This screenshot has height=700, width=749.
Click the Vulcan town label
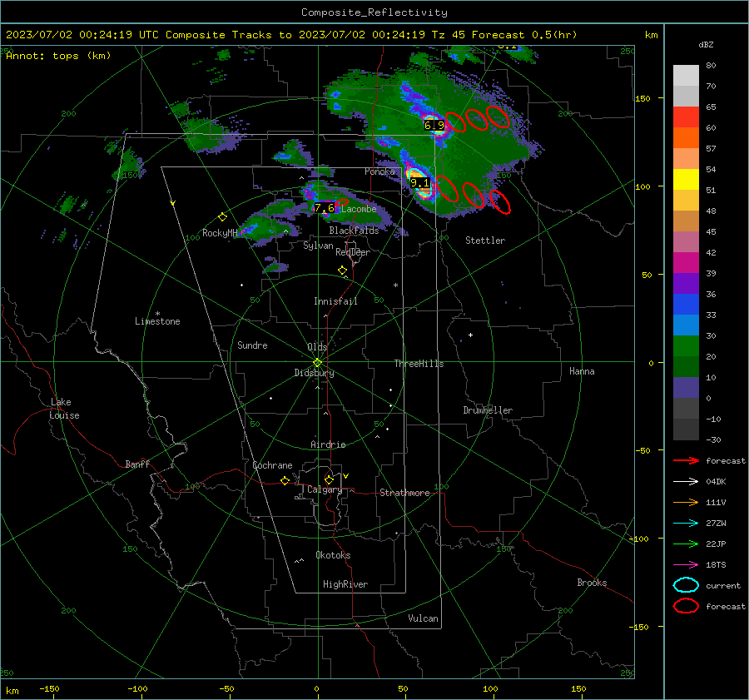423,618
